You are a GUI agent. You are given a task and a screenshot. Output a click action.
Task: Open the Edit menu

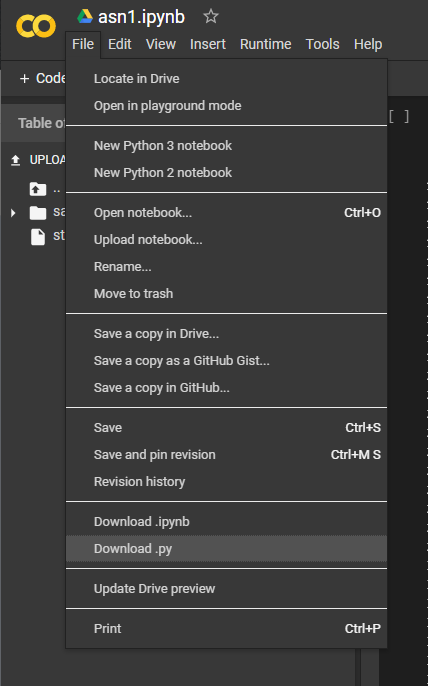(119, 44)
